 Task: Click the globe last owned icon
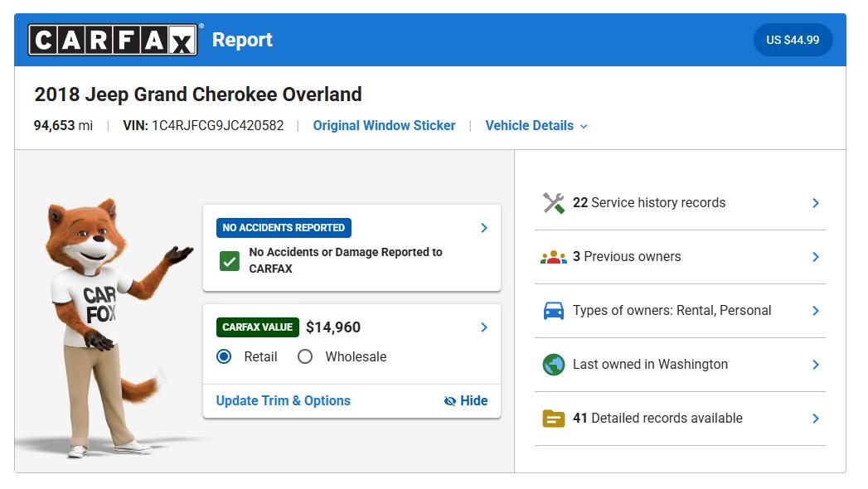click(553, 365)
